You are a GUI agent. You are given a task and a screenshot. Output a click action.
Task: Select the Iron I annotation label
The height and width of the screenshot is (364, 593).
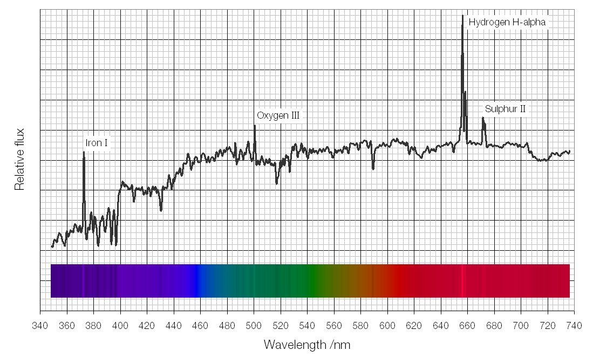click(x=97, y=143)
